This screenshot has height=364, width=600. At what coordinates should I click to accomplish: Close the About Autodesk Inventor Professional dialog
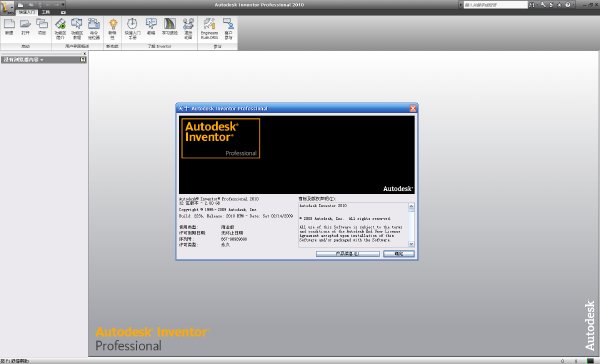point(413,108)
